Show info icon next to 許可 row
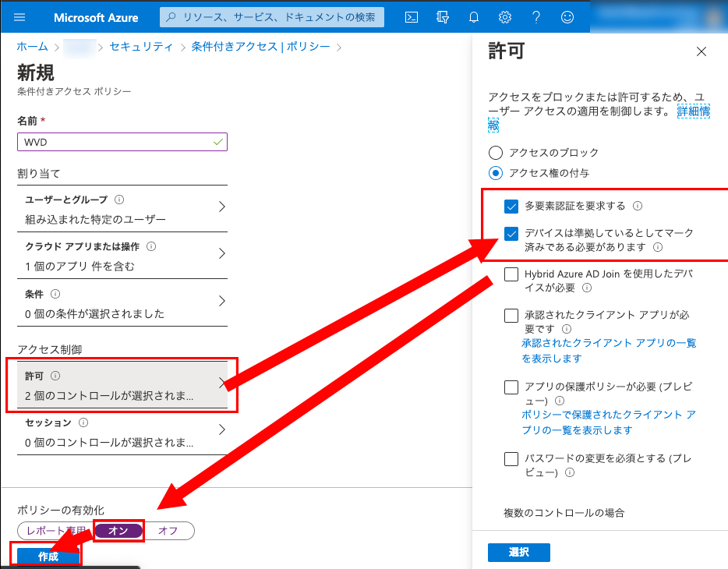The height and width of the screenshot is (569, 728). tap(55, 376)
